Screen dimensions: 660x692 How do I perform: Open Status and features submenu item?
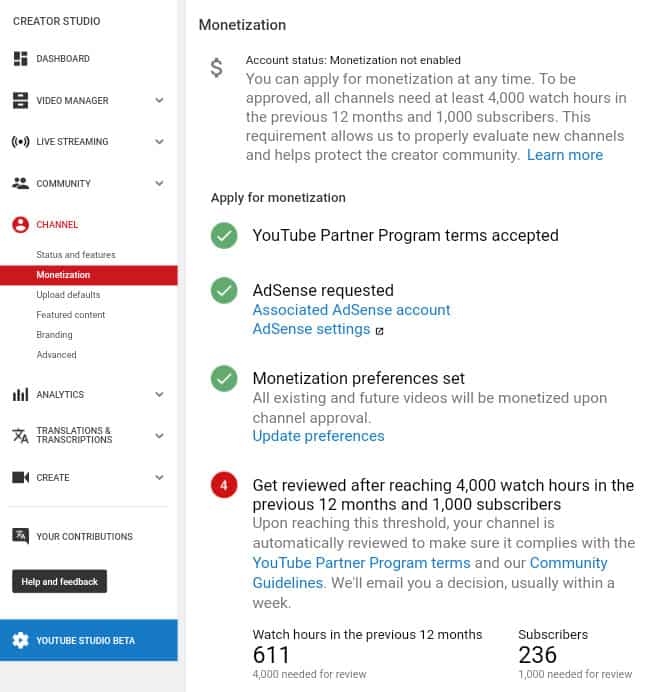click(x=76, y=255)
